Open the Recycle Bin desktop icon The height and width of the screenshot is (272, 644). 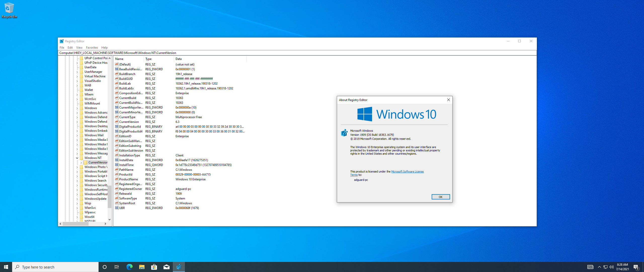coord(9,10)
